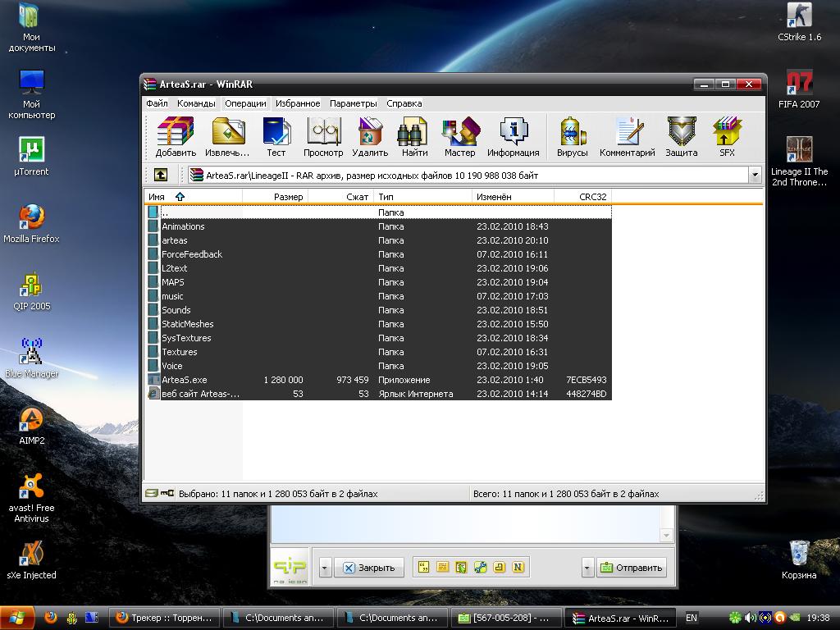840x630 pixels.
Task: Open the Мой компьютер desktop icon
Action: tap(31, 94)
